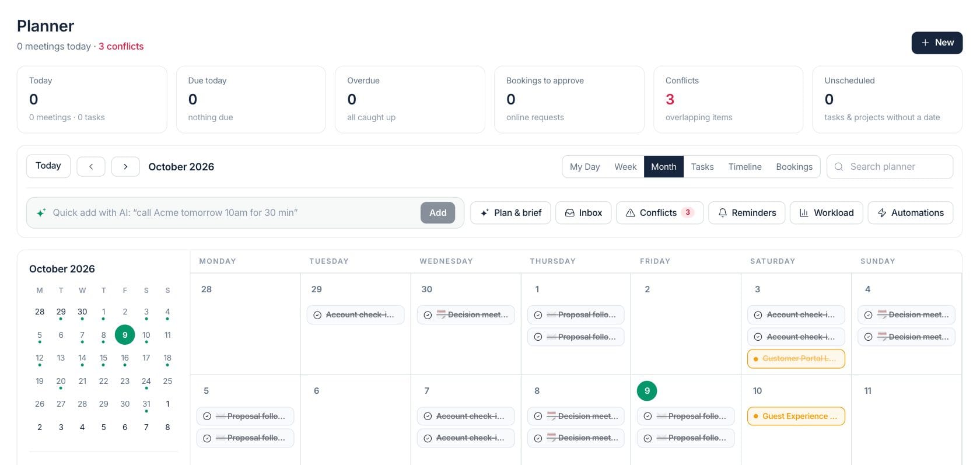Open the Bookings view tab
Image resolution: width=980 pixels, height=465 pixels.
point(794,167)
